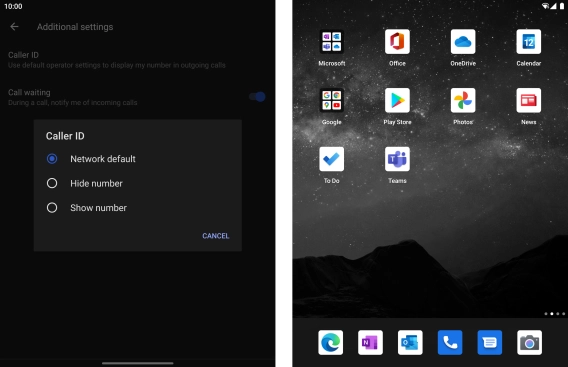The height and width of the screenshot is (367, 568).
Task: Open Google Photos app
Action: tap(463, 100)
